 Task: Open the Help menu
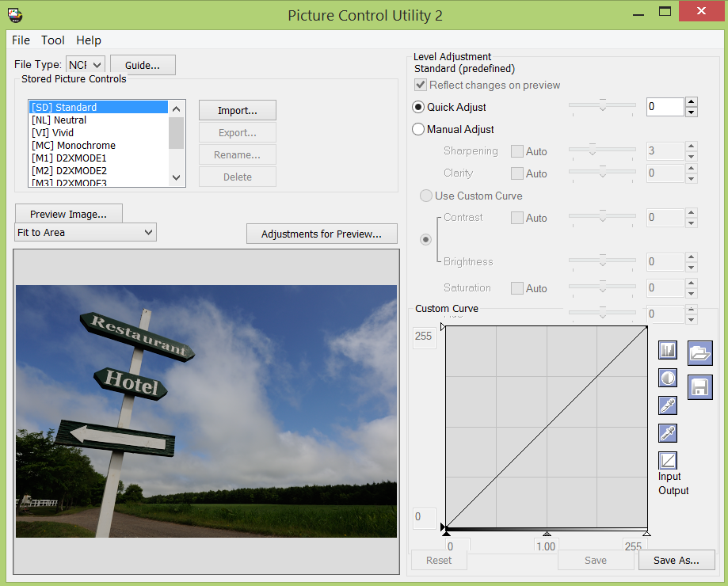tap(89, 40)
